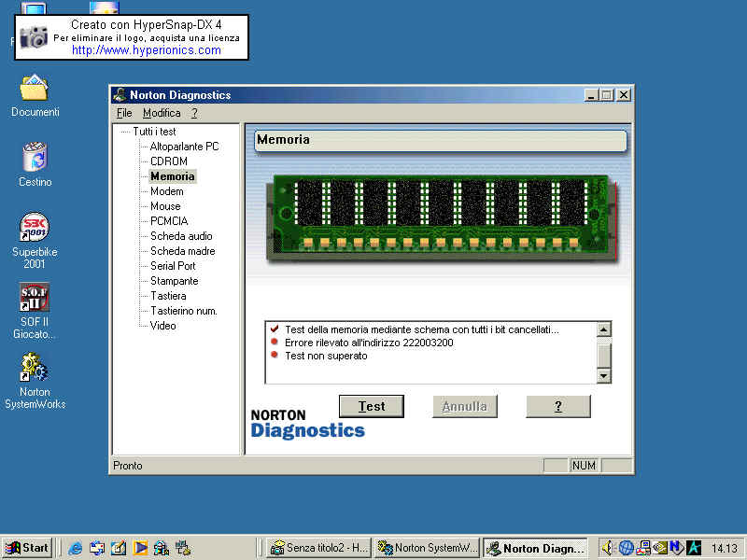This screenshot has height=560, width=747.
Task: Select Scheda madre test
Action: coord(182,251)
